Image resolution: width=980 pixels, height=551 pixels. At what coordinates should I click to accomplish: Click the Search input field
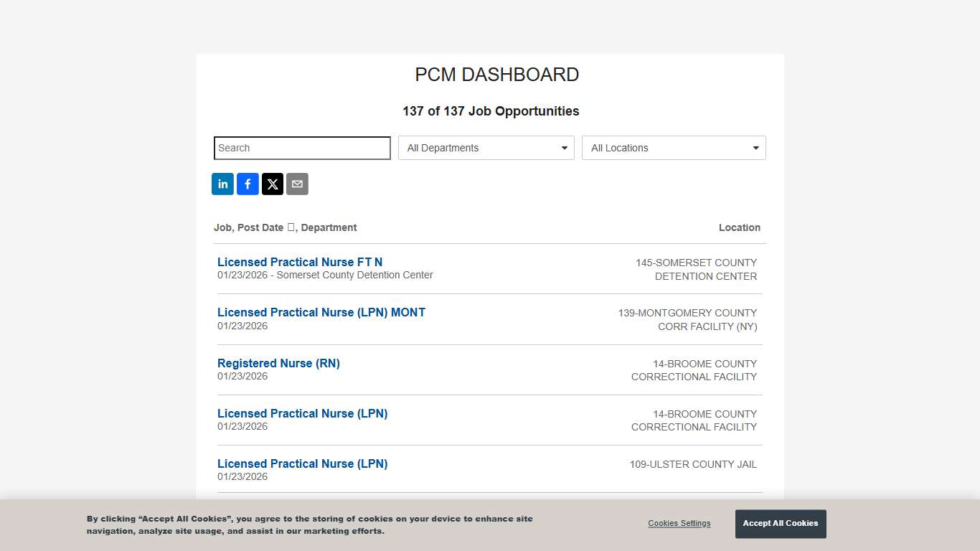point(301,148)
